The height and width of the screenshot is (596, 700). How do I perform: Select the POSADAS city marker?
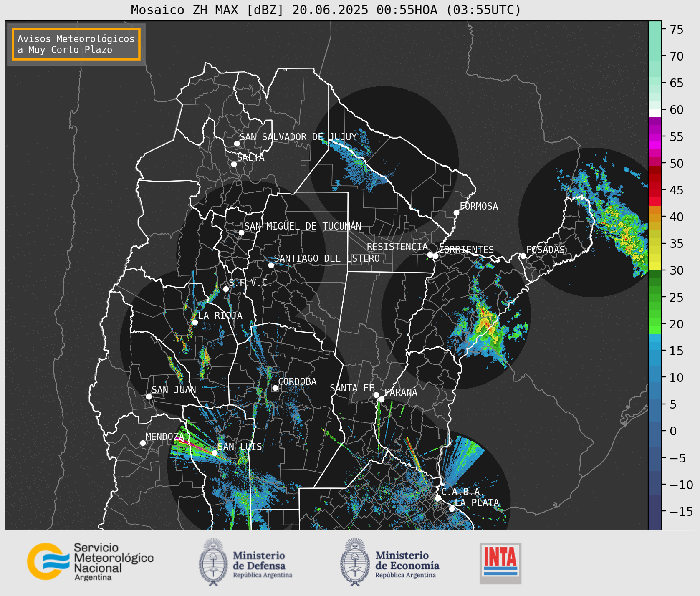pos(523,256)
